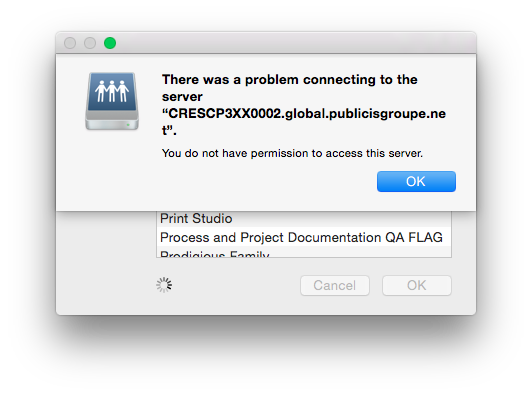Viewport: 532px width, 395px height.
Task: Click the bold 'There was a problem connecting' heading
Action: pos(290,80)
